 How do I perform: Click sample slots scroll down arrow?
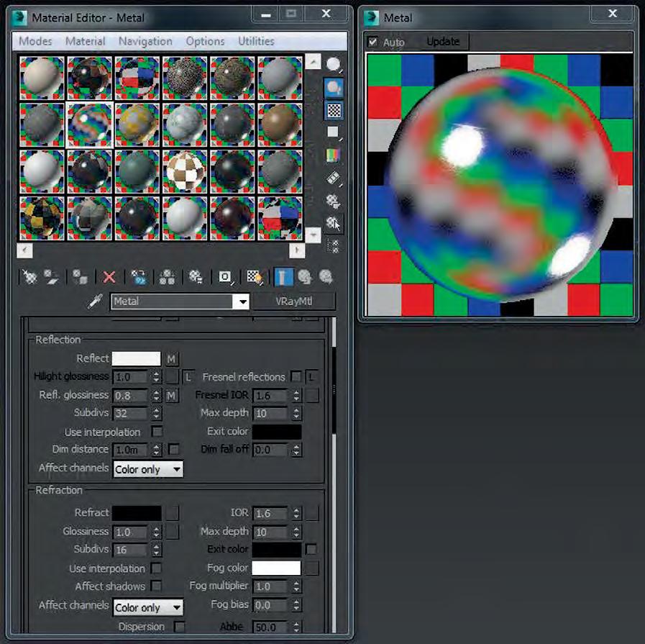pos(313,235)
